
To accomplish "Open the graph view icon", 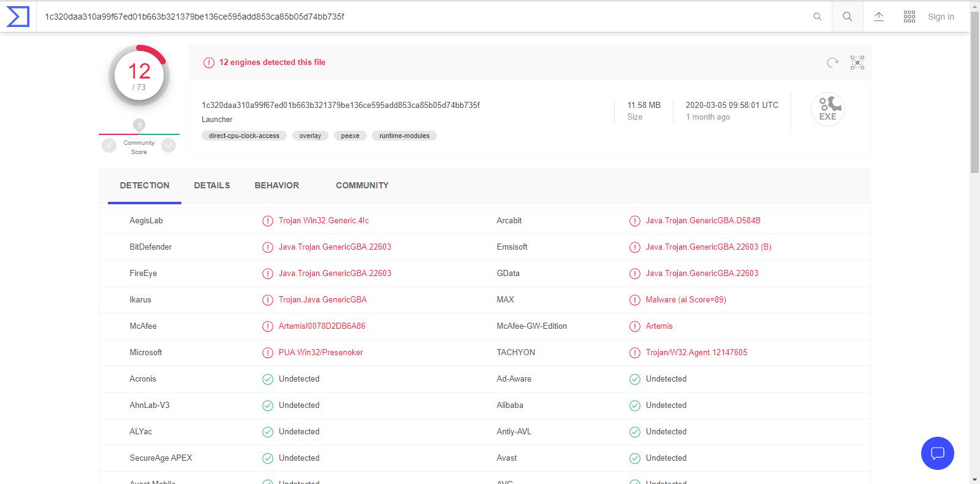I will [x=857, y=63].
